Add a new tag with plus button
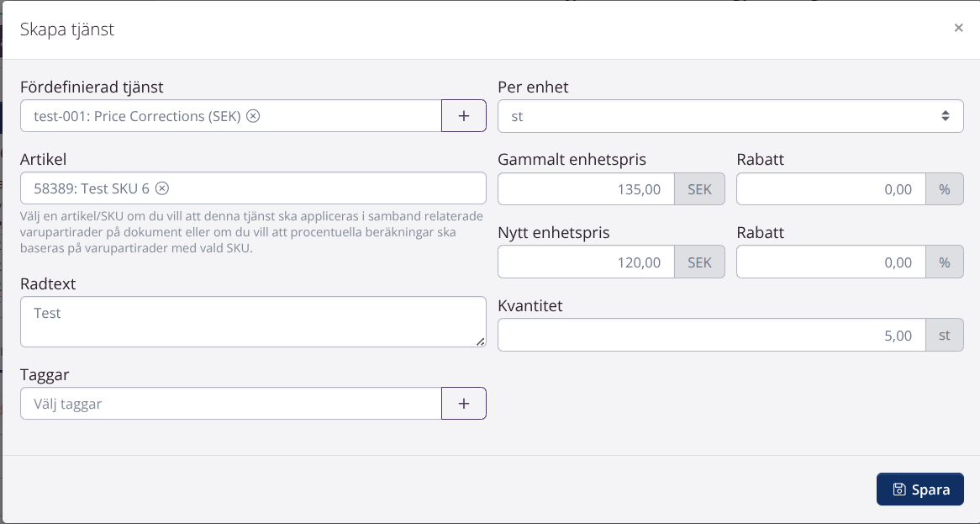The width and height of the screenshot is (980, 524). click(x=464, y=404)
